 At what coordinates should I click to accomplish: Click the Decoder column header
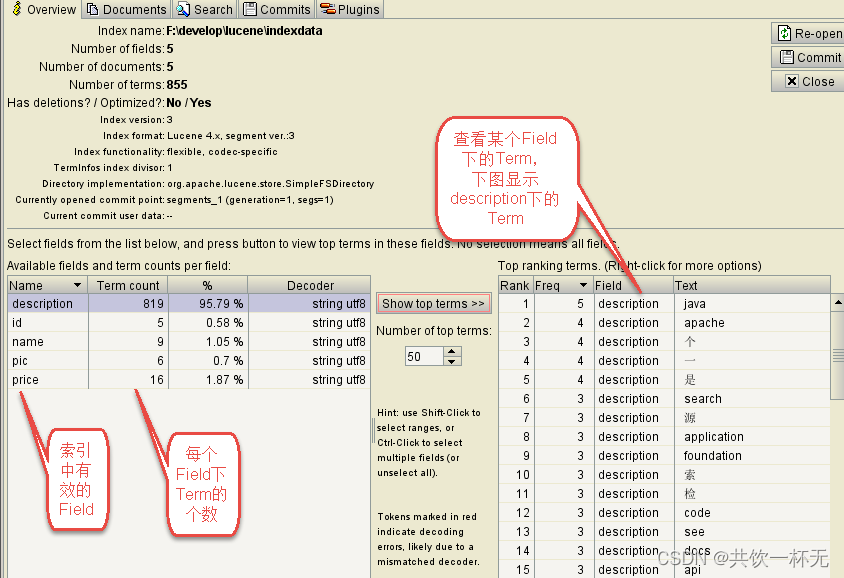pos(310,285)
